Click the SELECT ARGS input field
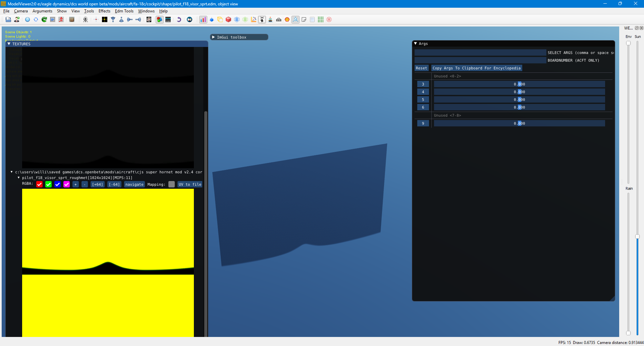The height and width of the screenshot is (346, 644). pos(480,53)
